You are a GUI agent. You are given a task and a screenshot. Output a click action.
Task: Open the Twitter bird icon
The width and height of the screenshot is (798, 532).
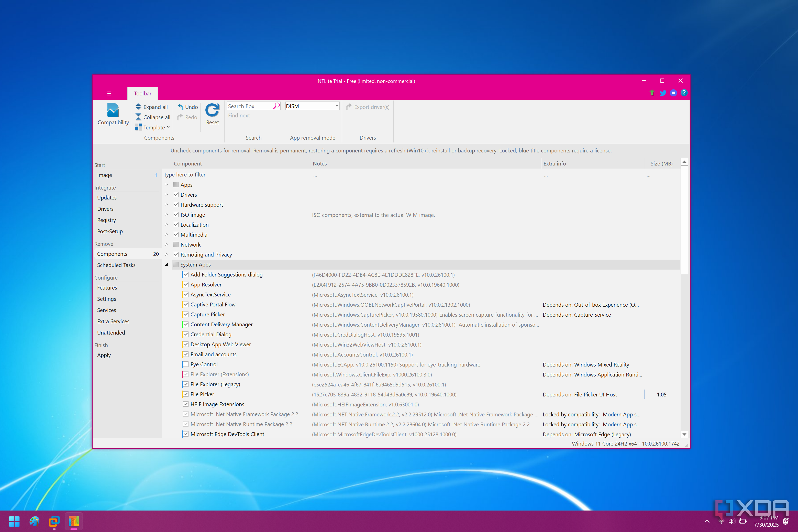point(663,93)
